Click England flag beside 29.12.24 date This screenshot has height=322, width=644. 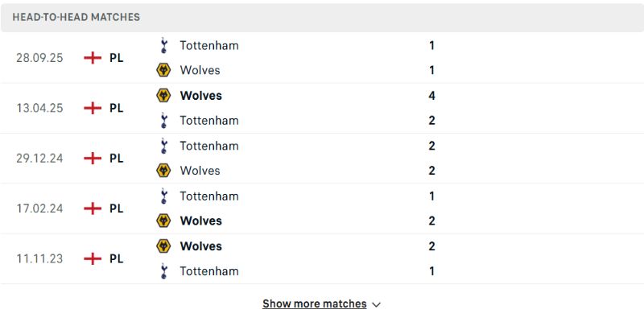(x=93, y=158)
